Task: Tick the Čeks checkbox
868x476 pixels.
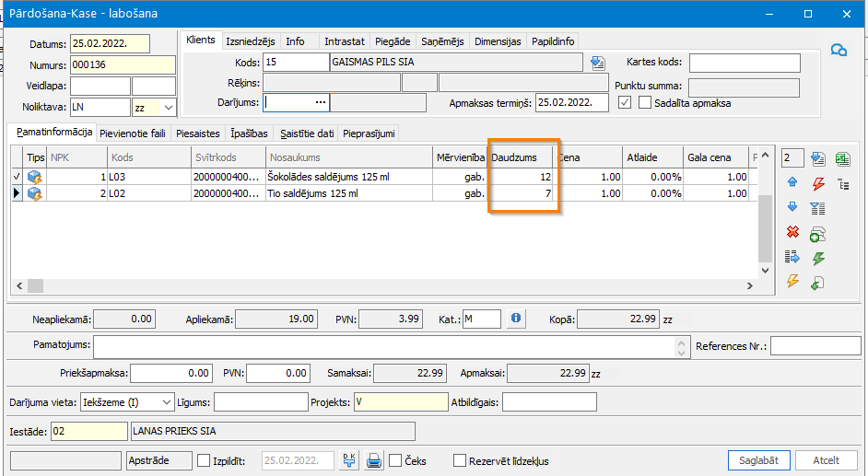Action: click(395, 460)
